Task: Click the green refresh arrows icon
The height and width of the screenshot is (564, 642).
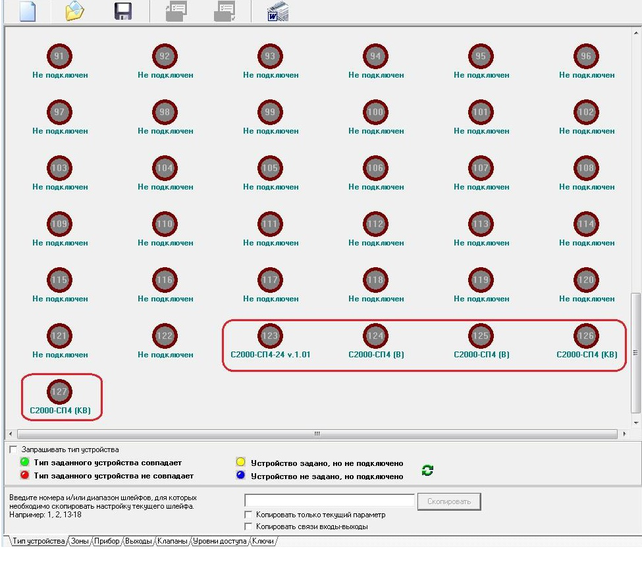Action: pos(427,470)
